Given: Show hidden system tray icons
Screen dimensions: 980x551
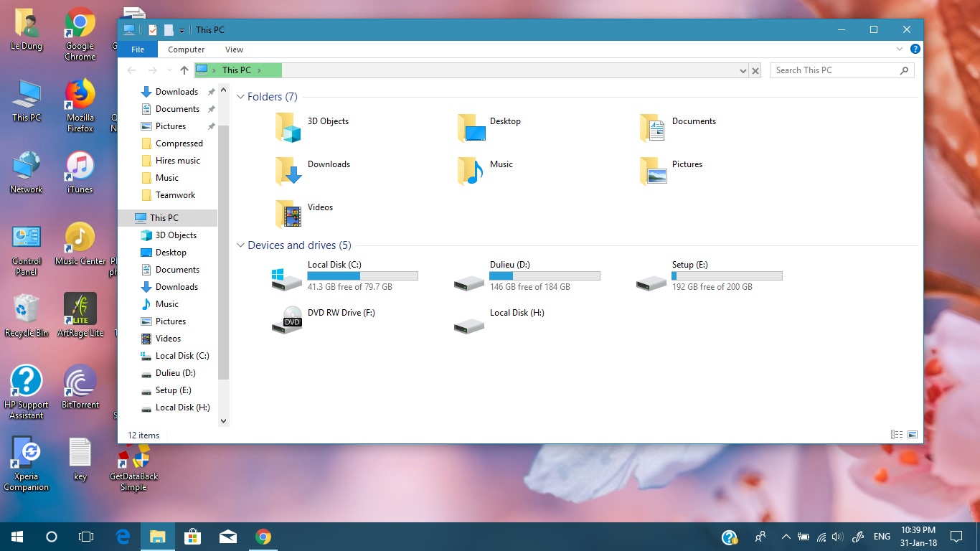Looking at the screenshot, I should pos(786,536).
